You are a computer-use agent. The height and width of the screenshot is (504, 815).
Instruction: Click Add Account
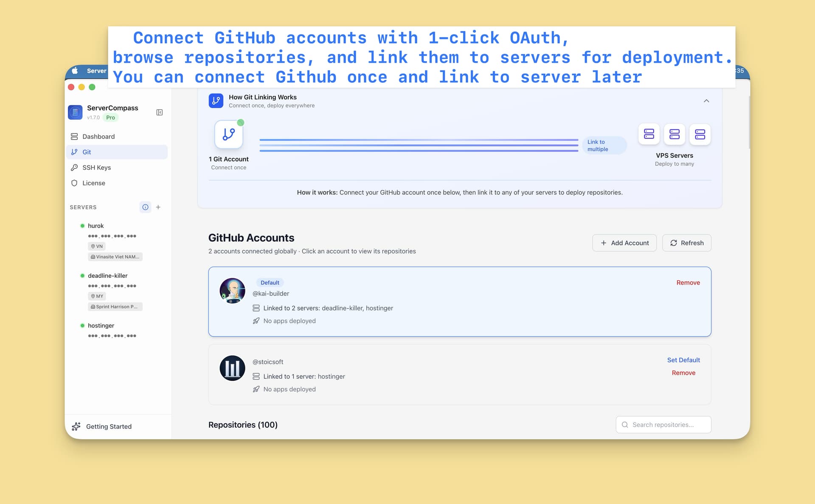tap(624, 243)
